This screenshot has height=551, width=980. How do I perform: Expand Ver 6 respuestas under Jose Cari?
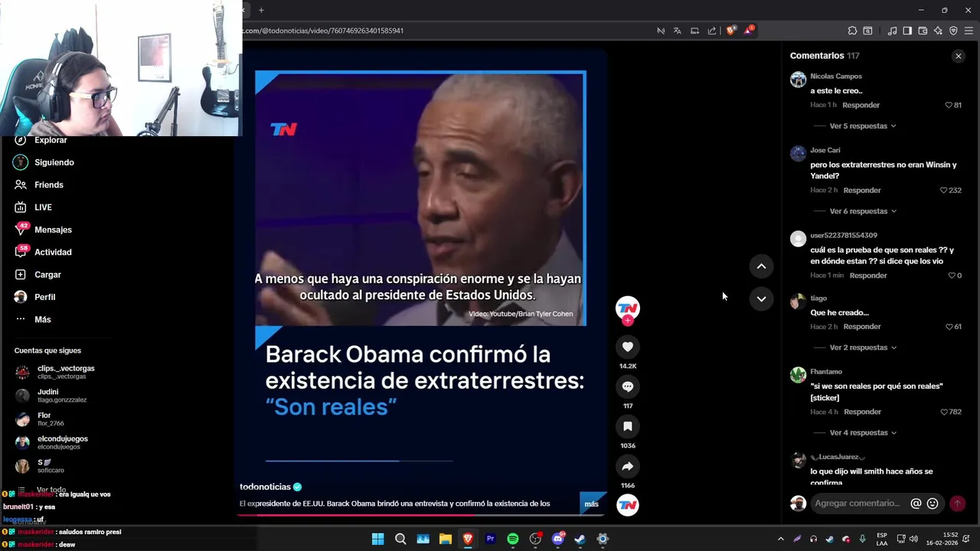(x=862, y=211)
